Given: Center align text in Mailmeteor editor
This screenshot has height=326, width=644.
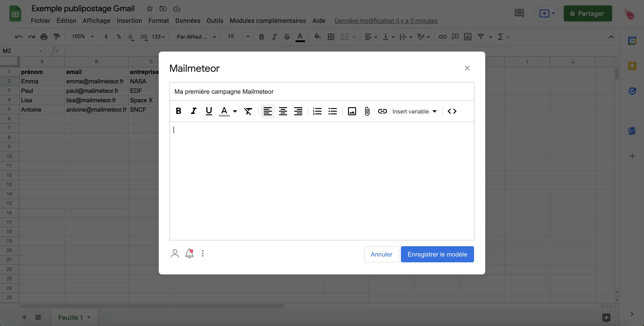Looking at the screenshot, I should tap(283, 111).
